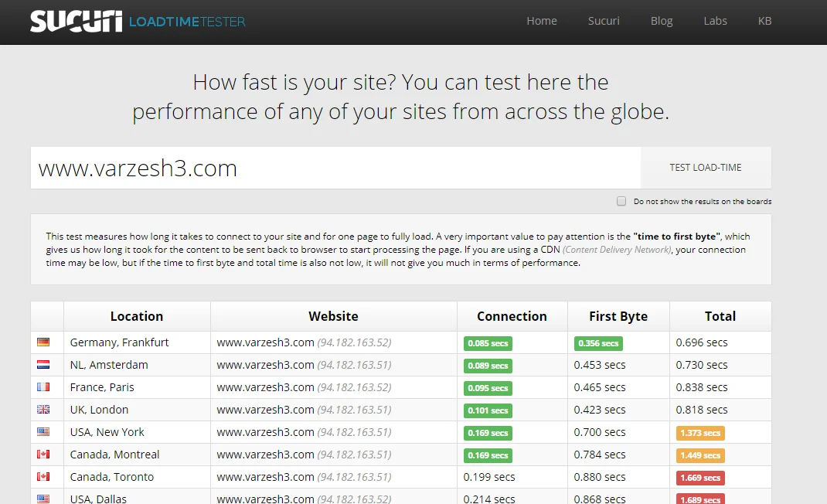Open the Home menu item
Screen dimensions: 827x504
[542, 21]
